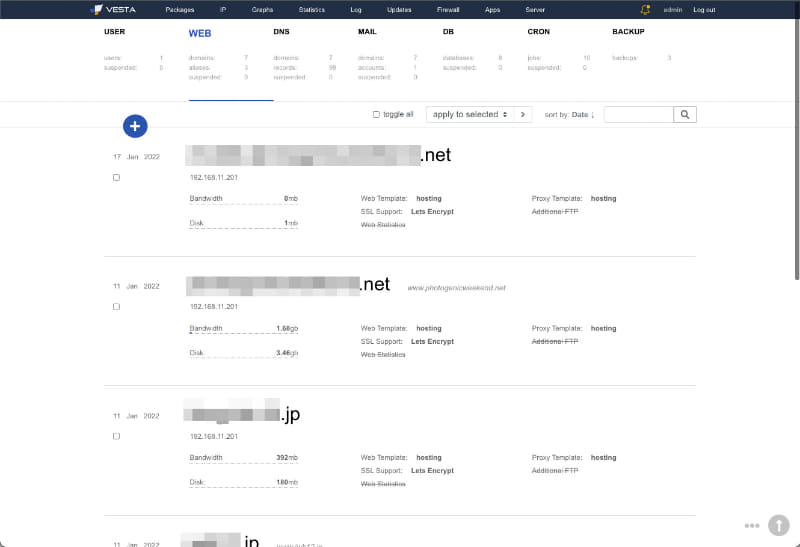This screenshot has height=547, width=800.
Task: Switch to the DB tab
Action: coord(448,32)
